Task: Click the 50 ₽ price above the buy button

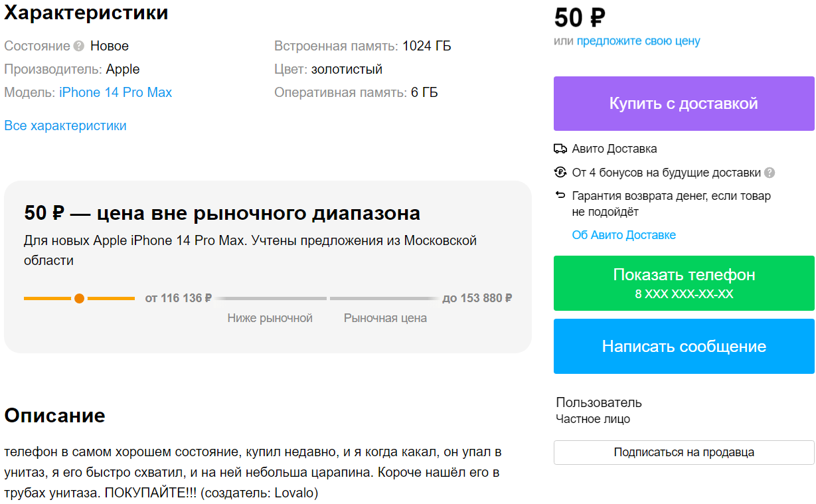Action: [580, 18]
